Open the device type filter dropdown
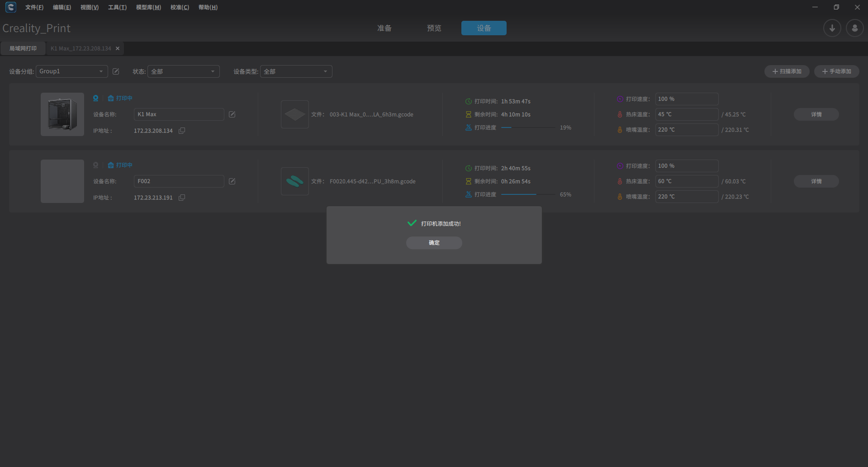Image resolution: width=868 pixels, height=467 pixels. pyautogui.click(x=296, y=71)
